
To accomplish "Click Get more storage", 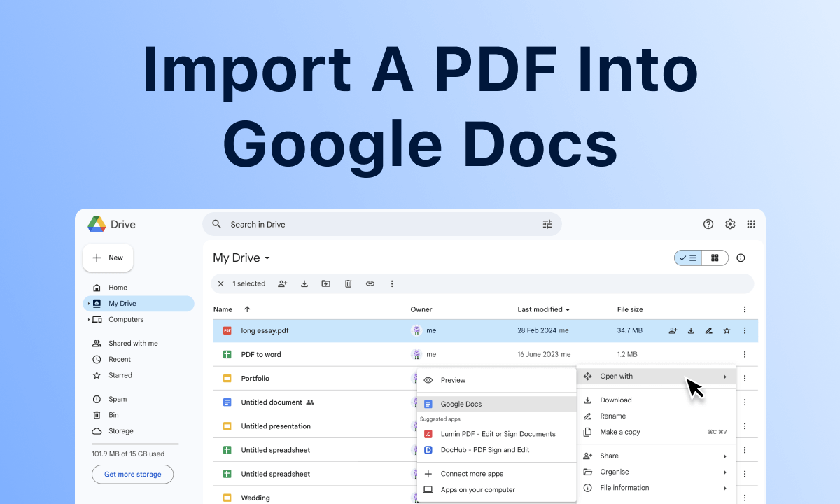I will point(132,474).
